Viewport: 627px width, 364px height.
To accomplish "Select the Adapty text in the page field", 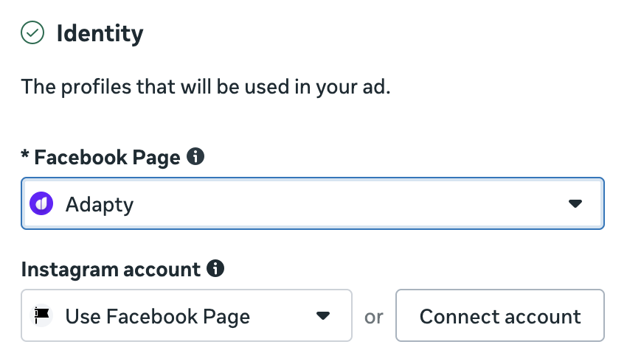I will pyautogui.click(x=100, y=204).
